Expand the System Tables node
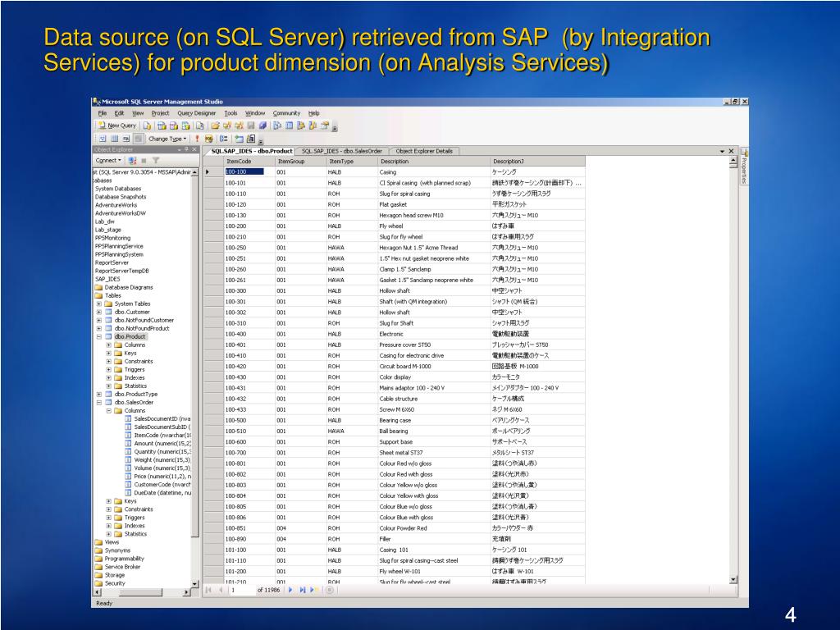 pyautogui.click(x=99, y=304)
